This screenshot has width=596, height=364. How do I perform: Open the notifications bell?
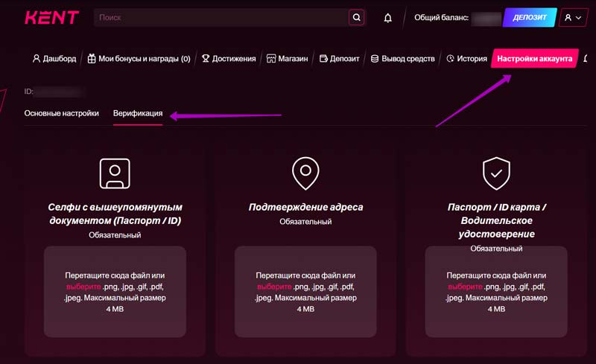point(387,18)
